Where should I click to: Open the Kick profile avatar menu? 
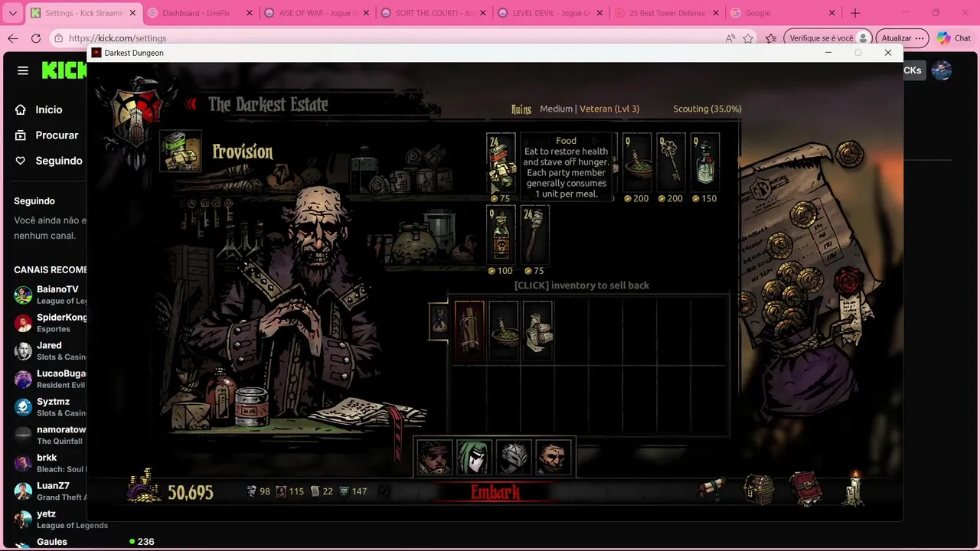pos(942,70)
